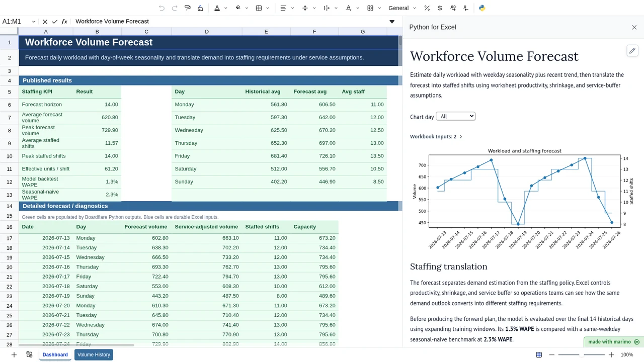The image size is (644, 362).
Task: Apply percent number format
Action: 427,8
